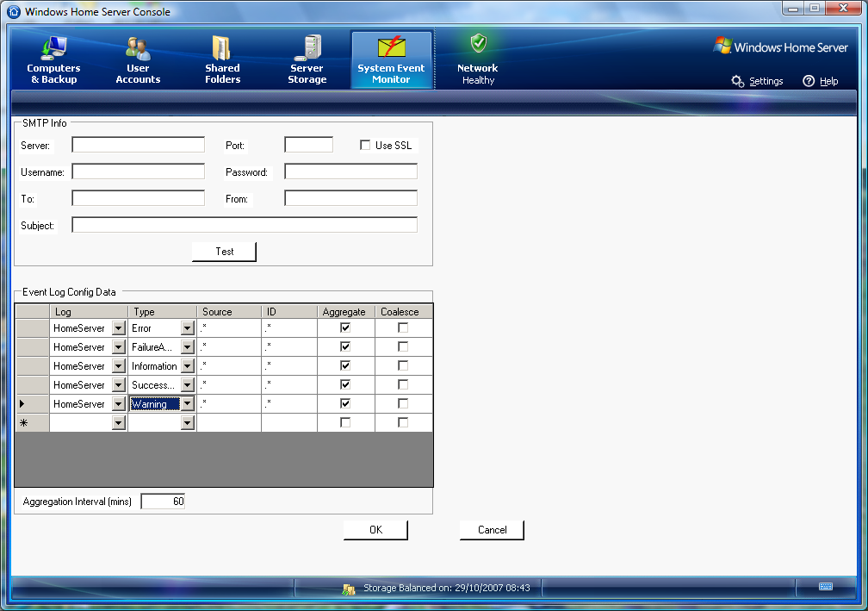Image resolution: width=868 pixels, height=611 pixels.
Task: Open the Type dropdown showing Error
Action: coord(188,328)
